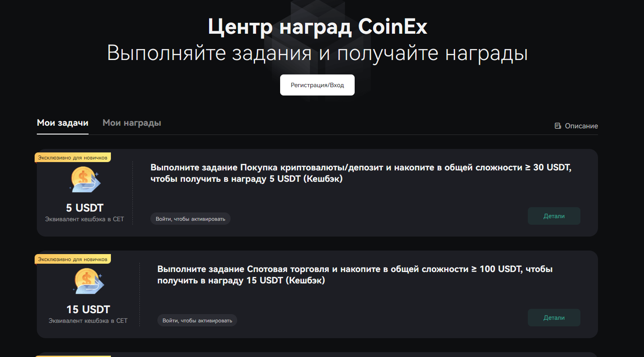Click Эквивалент кешбэка в CET under 15 USDT
The width and height of the screenshot is (644, 357).
point(88,321)
